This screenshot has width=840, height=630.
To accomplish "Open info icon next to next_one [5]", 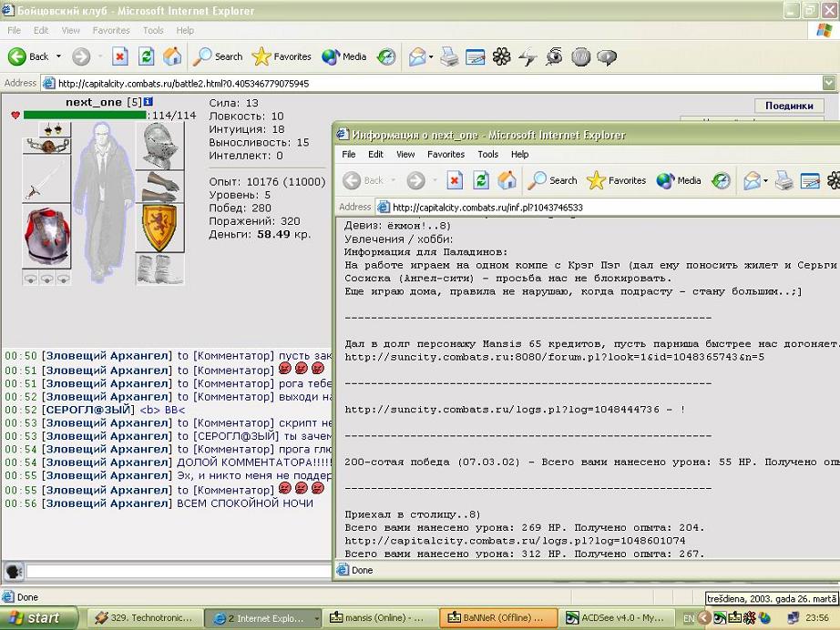I will pyautogui.click(x=149, y=101).
